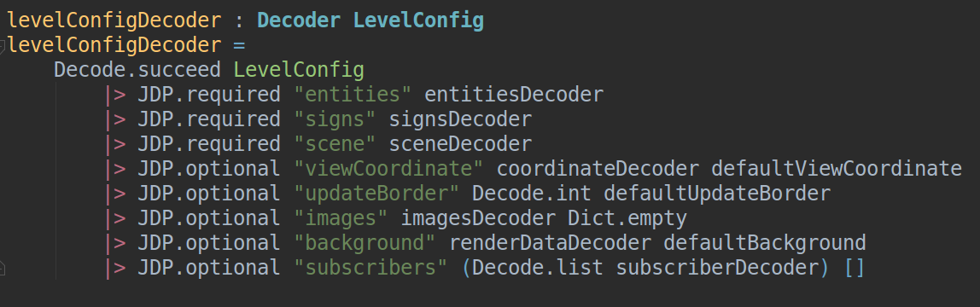Viewport: 980px width, 307px height.
Task: Click LevelConfig constructor after Decode.succeed
Action: 299,70
